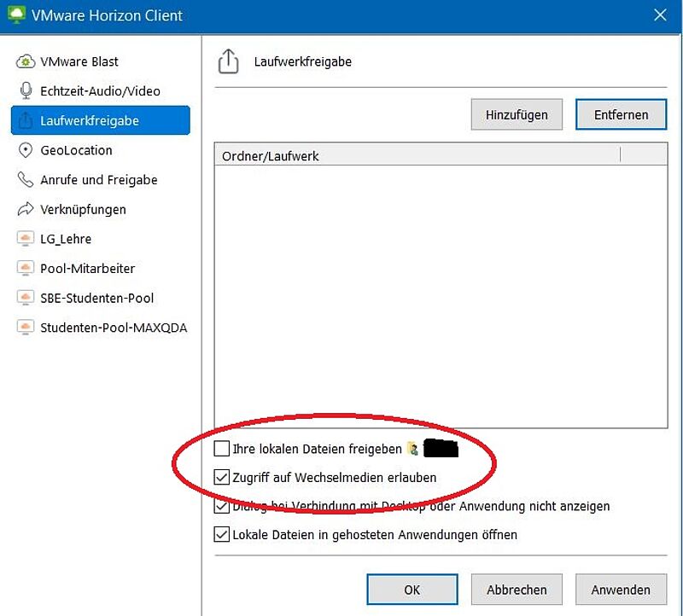
Task: Click the GeoLocation pin icon
Action: (x=26, y=150)
